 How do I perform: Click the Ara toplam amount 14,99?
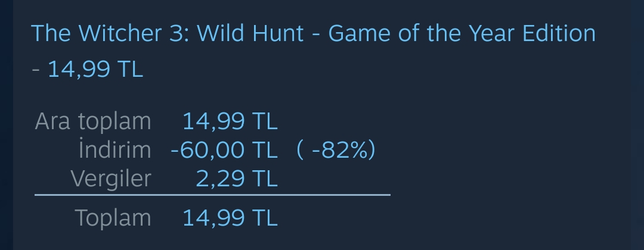point(213,121)
